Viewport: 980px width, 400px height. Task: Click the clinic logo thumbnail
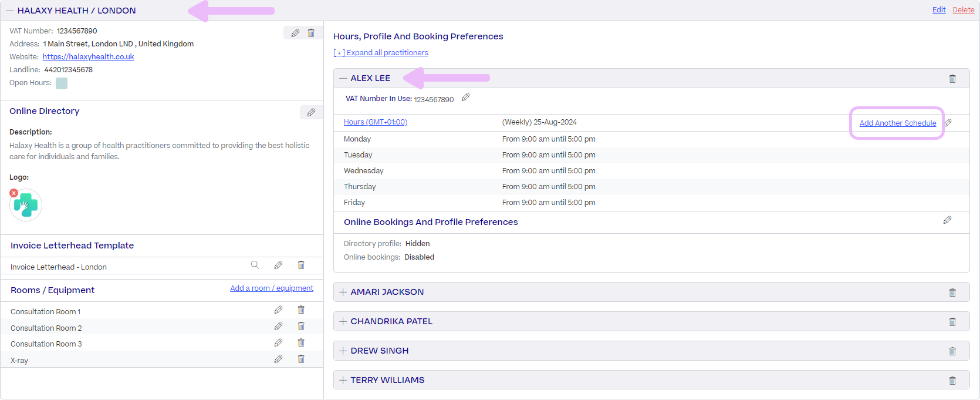[x=26, y=205]
